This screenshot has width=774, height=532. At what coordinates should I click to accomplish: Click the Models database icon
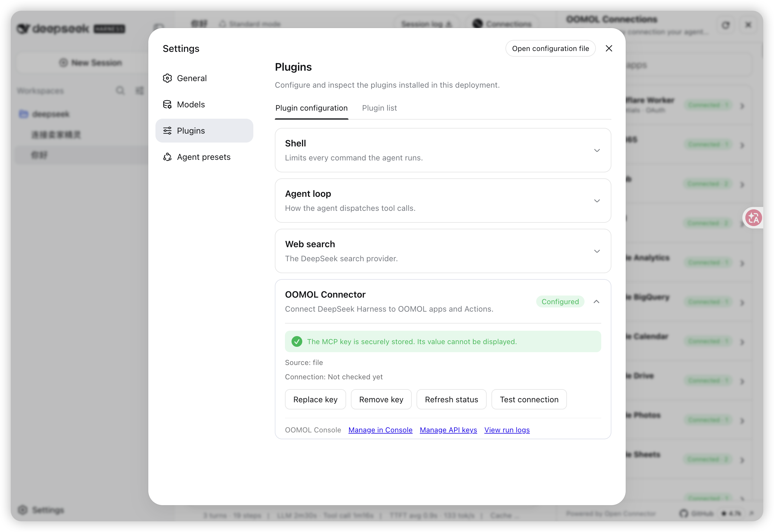pyautogui.click(x=167, y=104)
